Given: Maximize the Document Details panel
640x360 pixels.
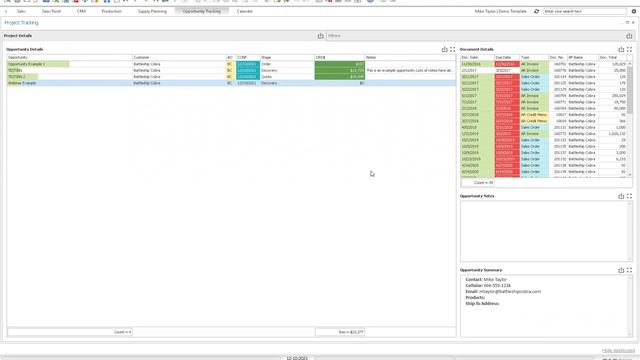Looking at the screenshot, I should coord(629,49).
